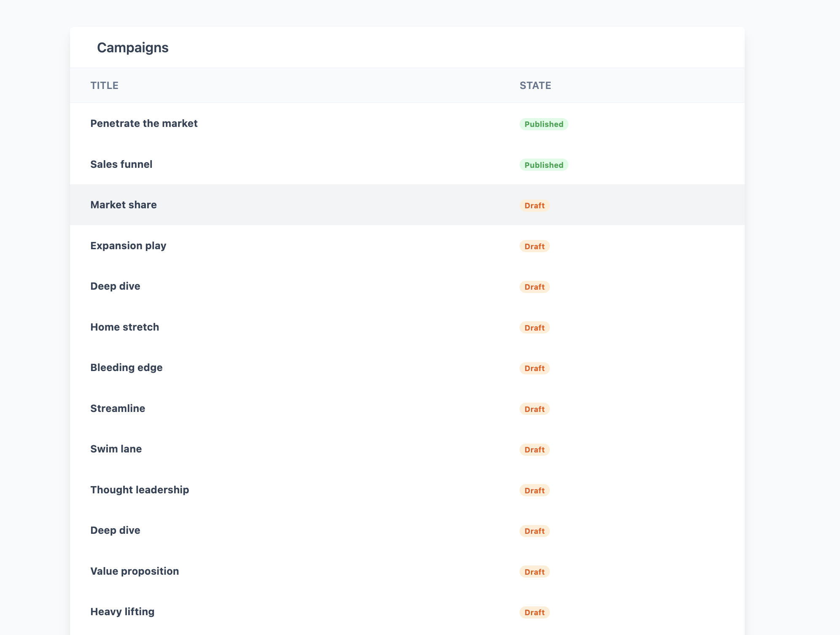Click the TITLE column header

(x=104, y=86)
